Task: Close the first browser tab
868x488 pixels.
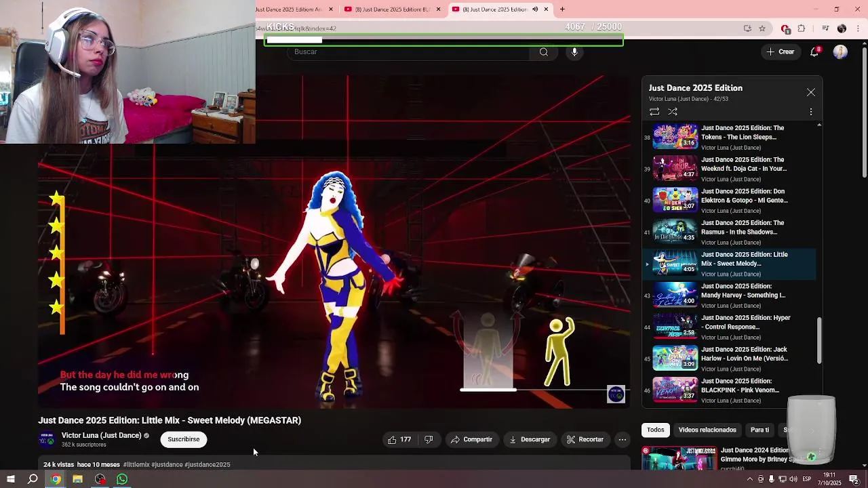Action: tap(331, 9)
